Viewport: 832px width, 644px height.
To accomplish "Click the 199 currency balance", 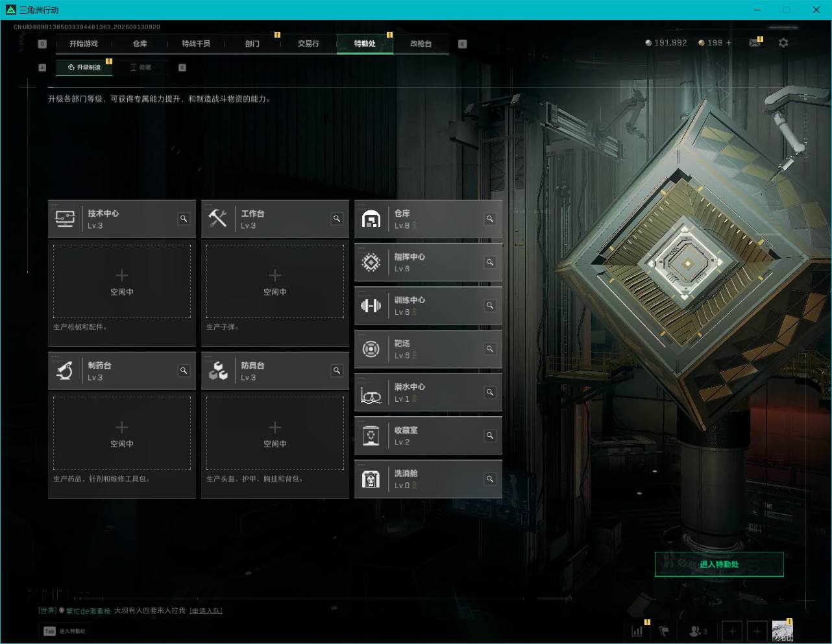I will 710,43.
